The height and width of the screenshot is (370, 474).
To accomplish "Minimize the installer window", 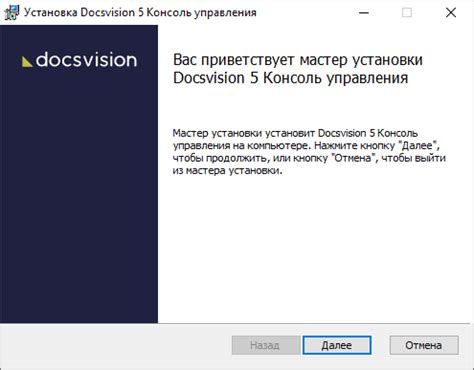I will tap(364, 13).
